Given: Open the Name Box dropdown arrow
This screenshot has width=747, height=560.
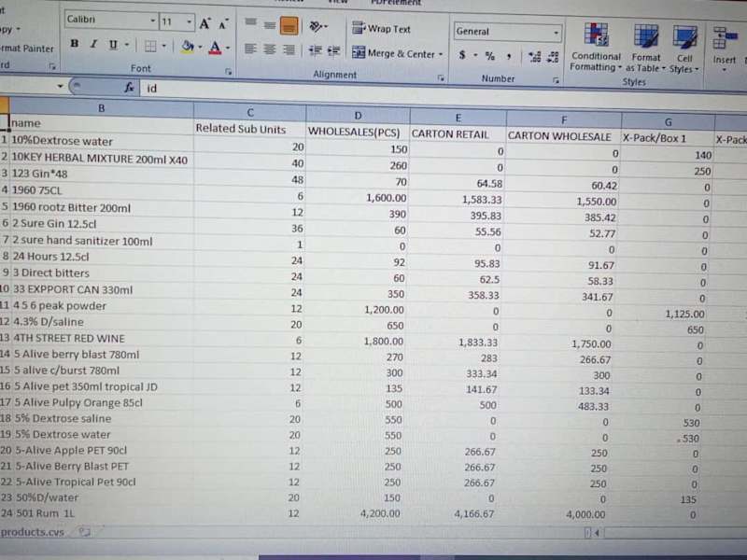Looking at the screenshot, I should coord(60,86).
